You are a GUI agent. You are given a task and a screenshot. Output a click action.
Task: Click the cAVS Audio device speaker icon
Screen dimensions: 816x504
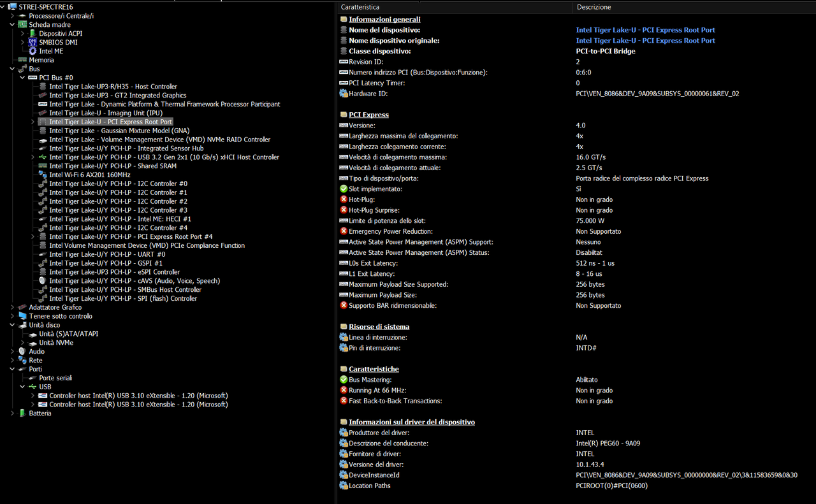coord(43,280)
